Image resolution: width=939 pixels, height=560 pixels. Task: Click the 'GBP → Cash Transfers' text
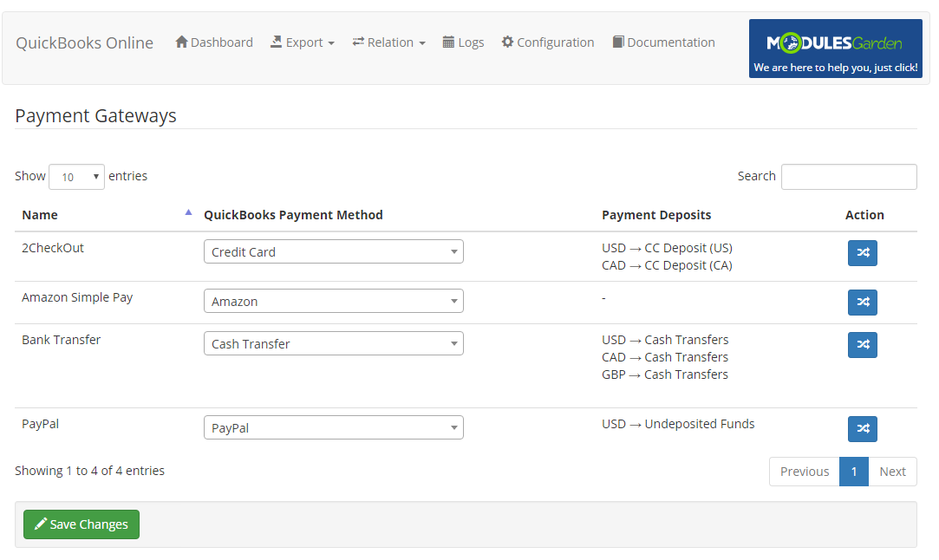(x=665, y=375)
